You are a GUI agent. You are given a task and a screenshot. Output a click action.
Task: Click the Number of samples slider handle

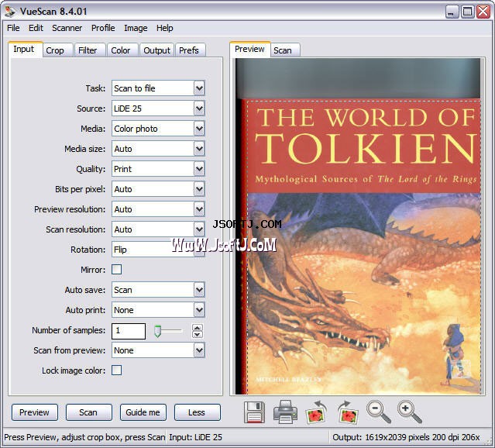(157, 331)
